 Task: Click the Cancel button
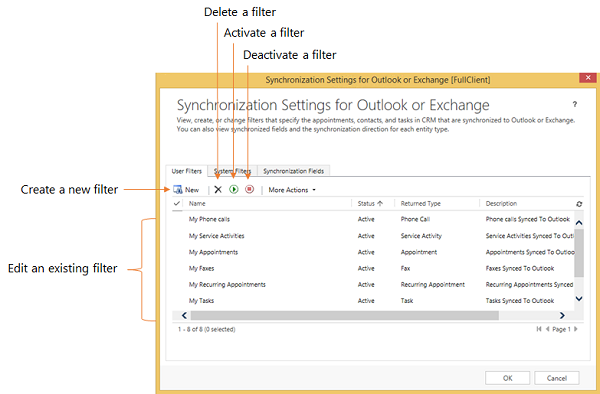pos(557,378)
